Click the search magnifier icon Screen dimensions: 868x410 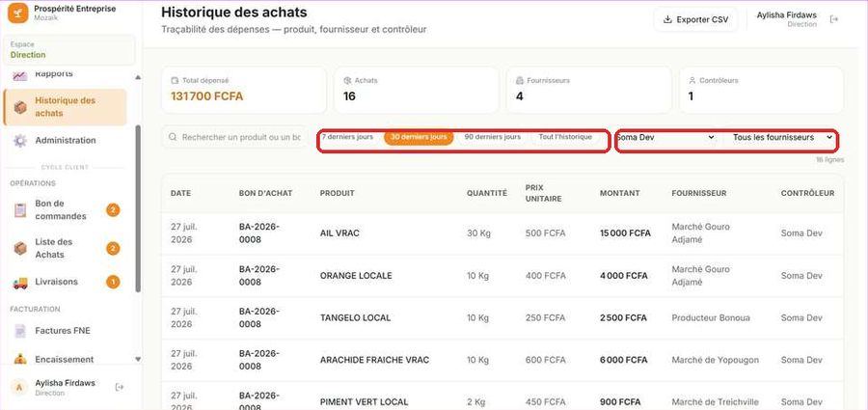173,137
